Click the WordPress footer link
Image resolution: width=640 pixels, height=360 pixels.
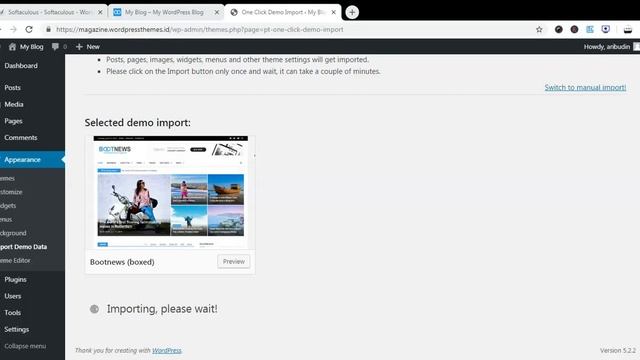point(167,351)
